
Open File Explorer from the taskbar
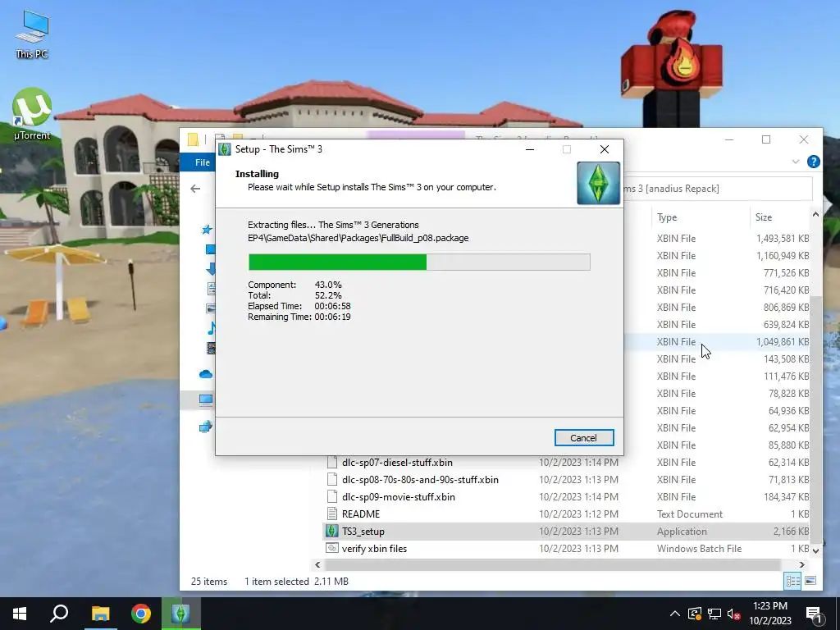(x=100, y=614)
